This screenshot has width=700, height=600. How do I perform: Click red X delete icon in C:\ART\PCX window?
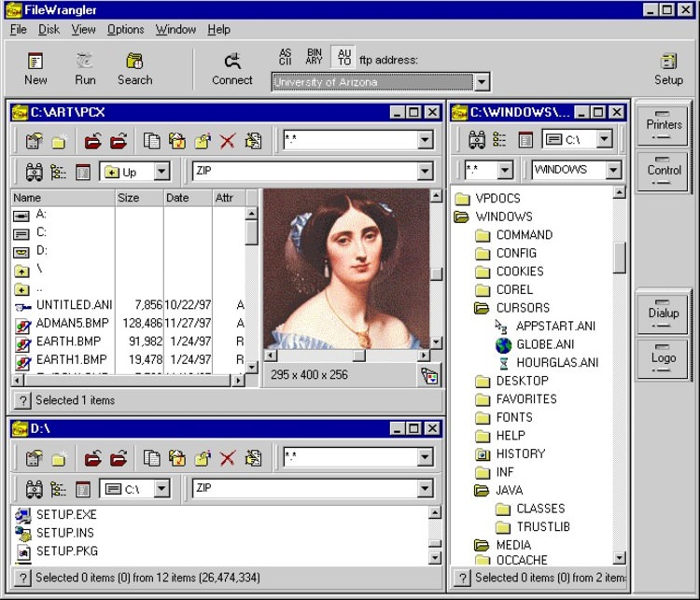(x=228, y=142)
